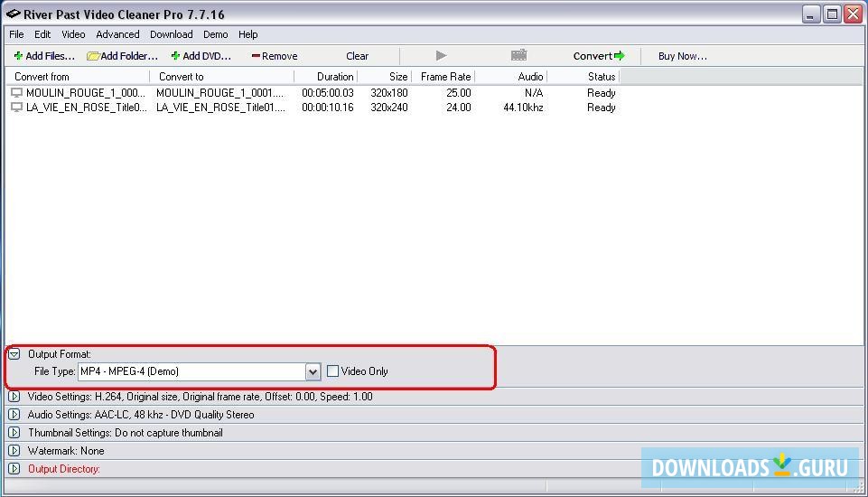Click the monitor icon beside MOULIN_ROUGE
The height and width of the screenshot is (497, 868).
16,92
